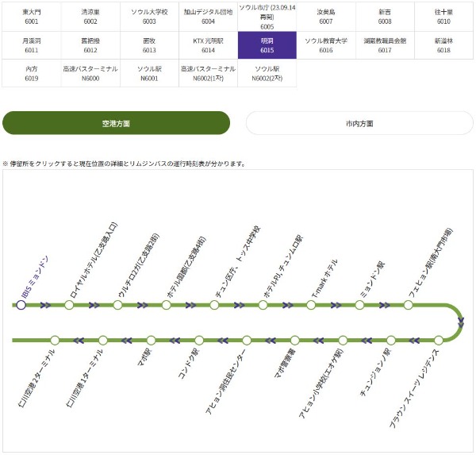Select the KTX 光明駅 6014 route
This screenshot has width=476, height=455.
[x=209, y=44]
